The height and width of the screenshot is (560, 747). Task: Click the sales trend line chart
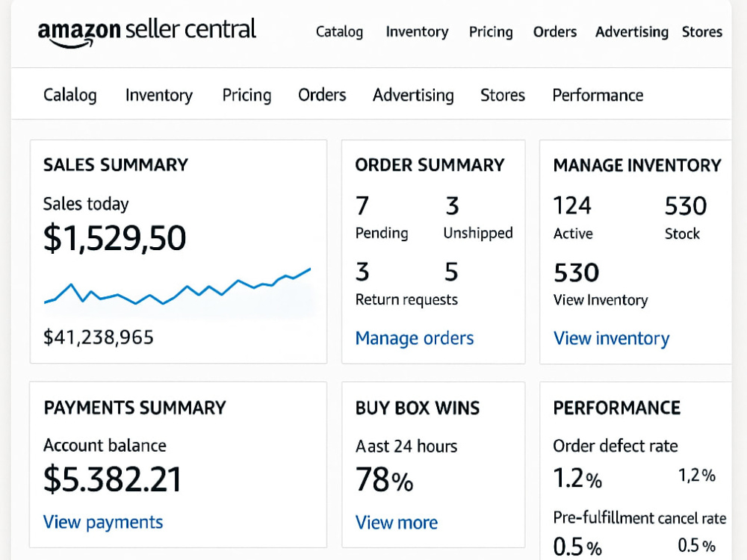178,290
